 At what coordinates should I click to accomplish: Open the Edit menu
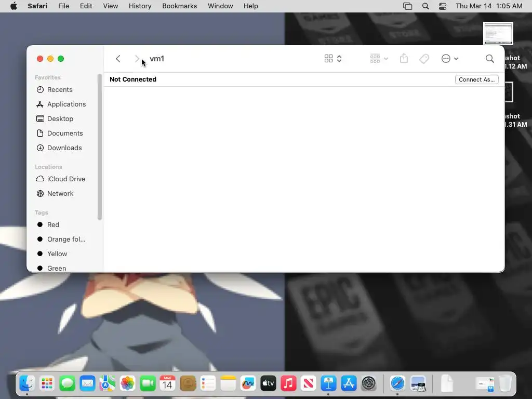[86, 6]
